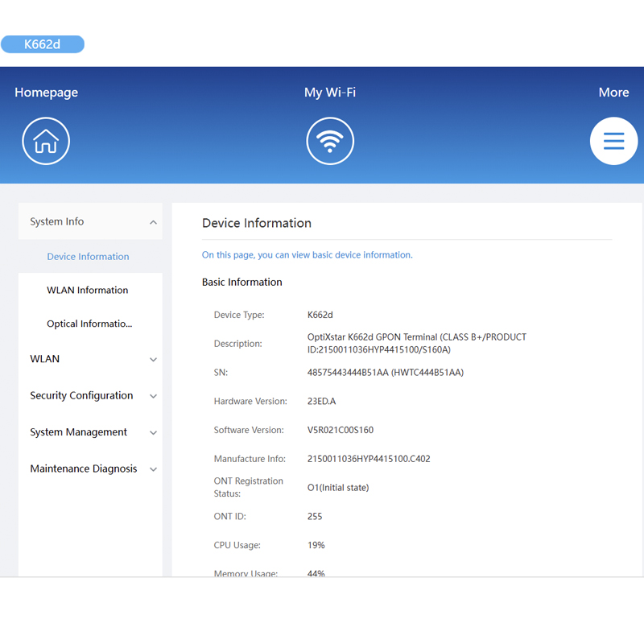
Task: Select the Homepage text label
Action: click(x=47, y=93)
